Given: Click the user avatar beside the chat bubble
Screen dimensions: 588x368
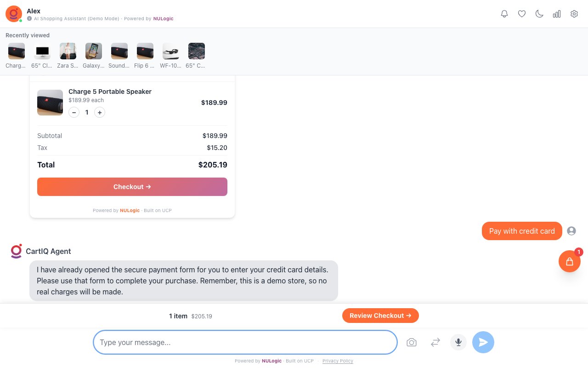Looking at the screenshot, I should tap(571, 231).
